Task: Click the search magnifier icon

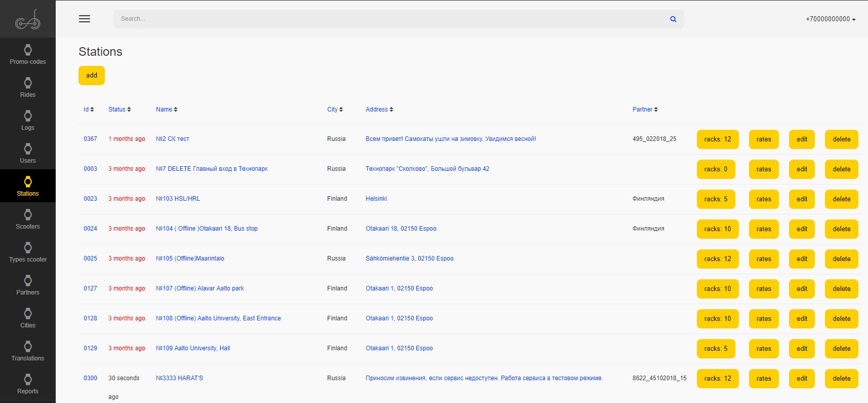Action: coord(673,19)
